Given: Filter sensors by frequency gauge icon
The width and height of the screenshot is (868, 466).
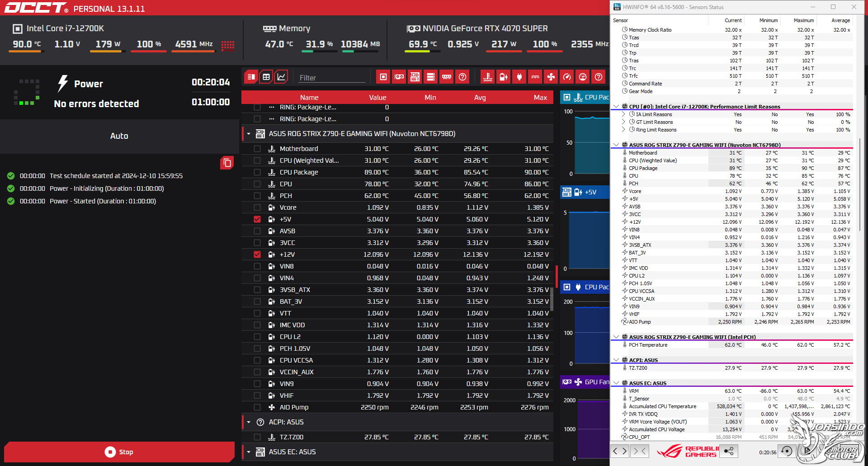Looking at the screenshot, I should (x=567, y=77).
